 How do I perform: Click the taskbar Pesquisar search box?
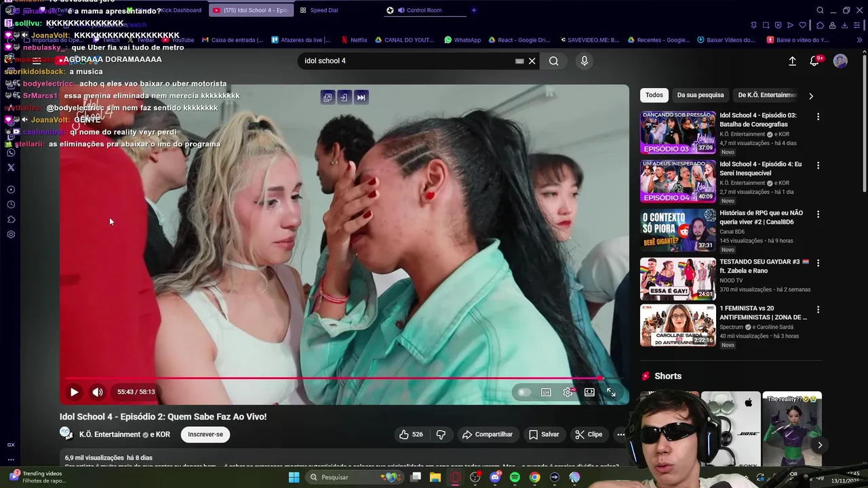click(x=355, y=477)
